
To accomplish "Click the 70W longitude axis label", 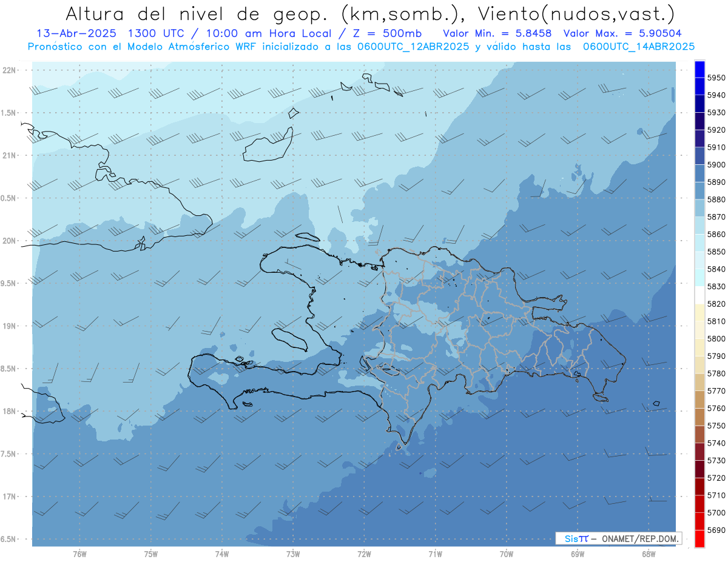I will click(507, 554).
